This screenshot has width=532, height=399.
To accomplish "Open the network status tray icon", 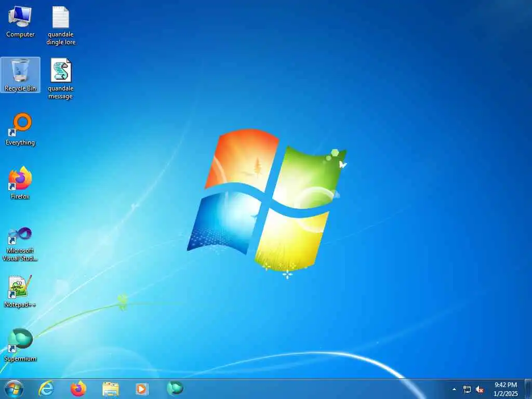I will tap(467, 390).
